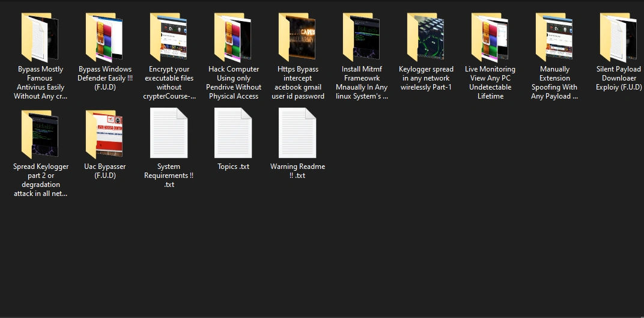Click the label 'Keylogger spread in any network wirelessly Part-1'
The width and height of the screenshot is (644, 318).
(x=426, y=78)
